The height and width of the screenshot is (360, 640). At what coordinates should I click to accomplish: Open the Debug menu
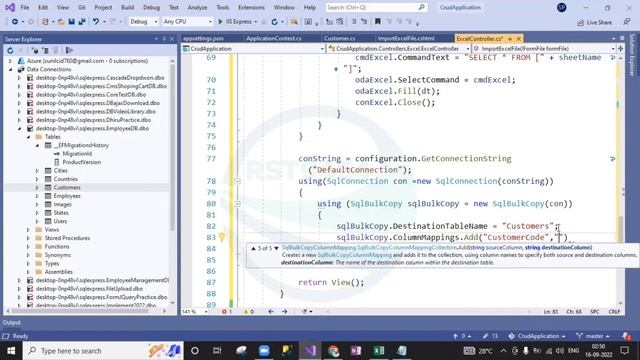pos(151,7)
